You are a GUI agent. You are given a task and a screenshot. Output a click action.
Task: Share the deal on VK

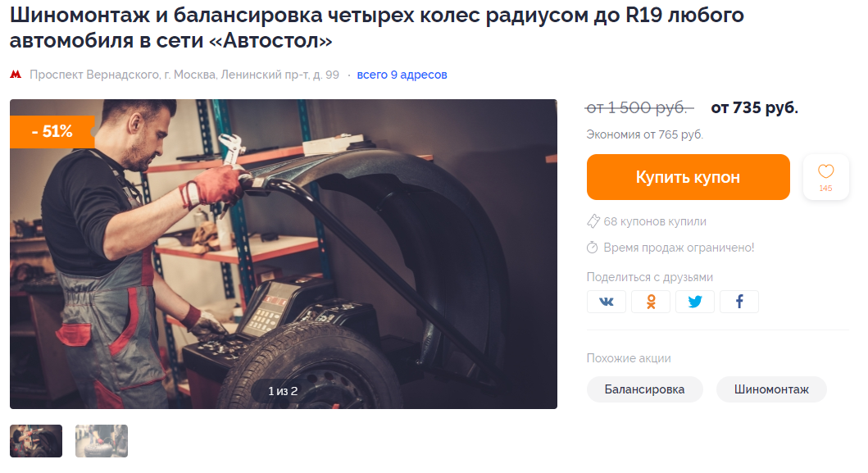607,302
